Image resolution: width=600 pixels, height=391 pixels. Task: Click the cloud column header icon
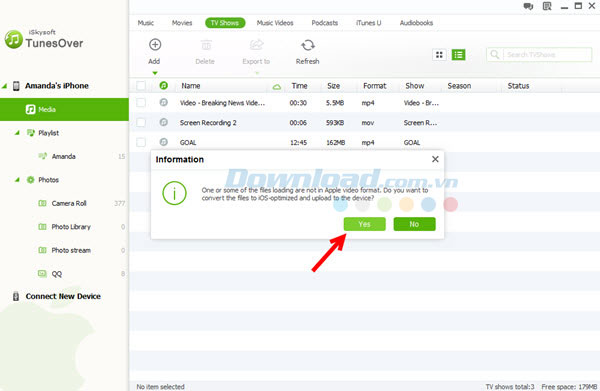point(276,87)
